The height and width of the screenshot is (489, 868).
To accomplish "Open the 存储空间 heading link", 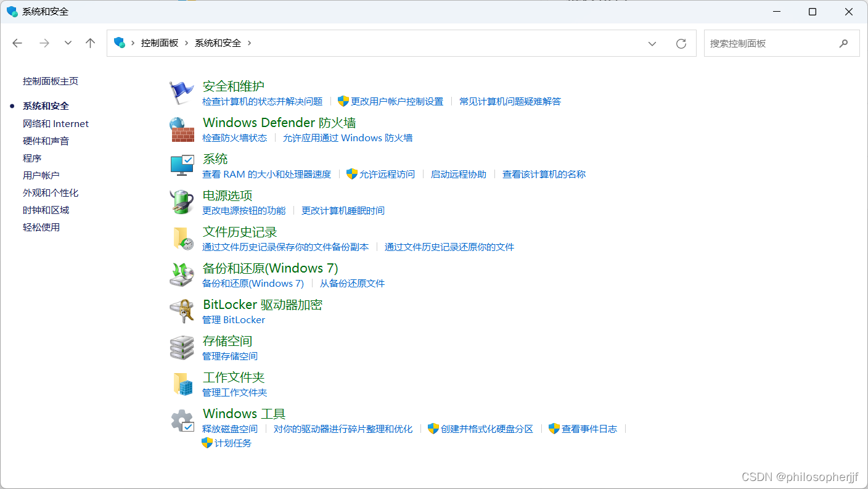I will [227, 341].
